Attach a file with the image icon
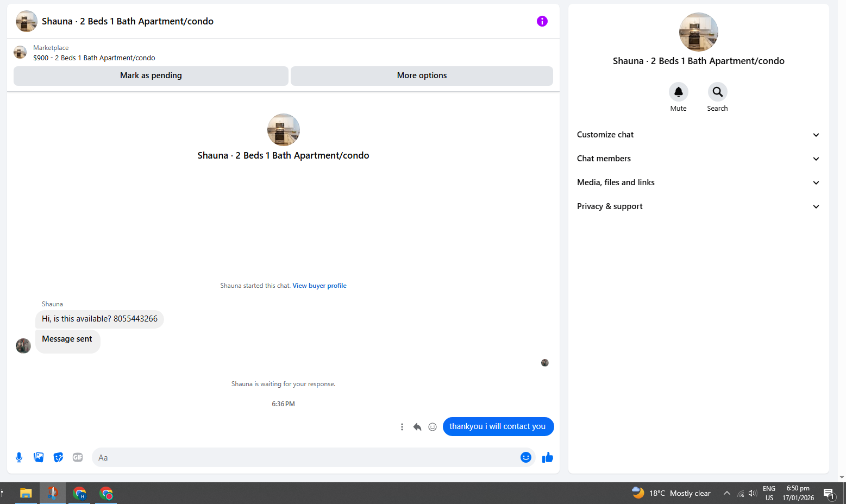Image resolution: width=846 pixels, height=504 pixels. click(39, 457)
